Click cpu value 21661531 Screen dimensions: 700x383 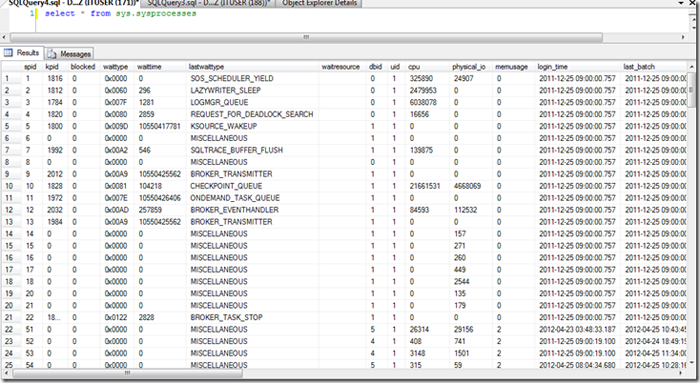(428, 186)
